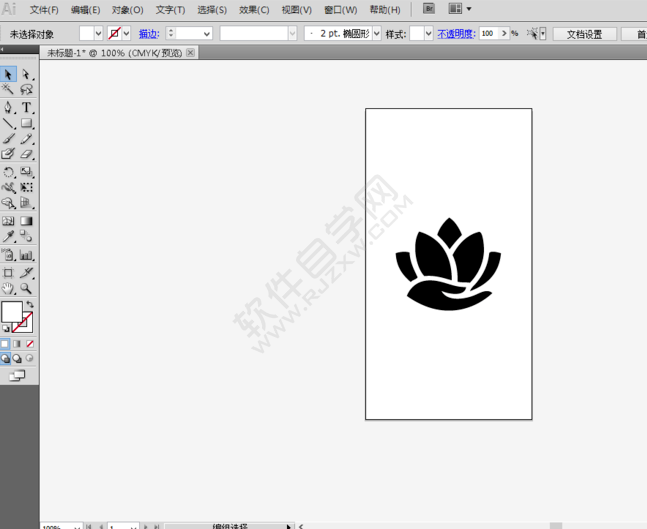
Task: Click the Stroke color box in toolbox
Action: pos(27,327)
